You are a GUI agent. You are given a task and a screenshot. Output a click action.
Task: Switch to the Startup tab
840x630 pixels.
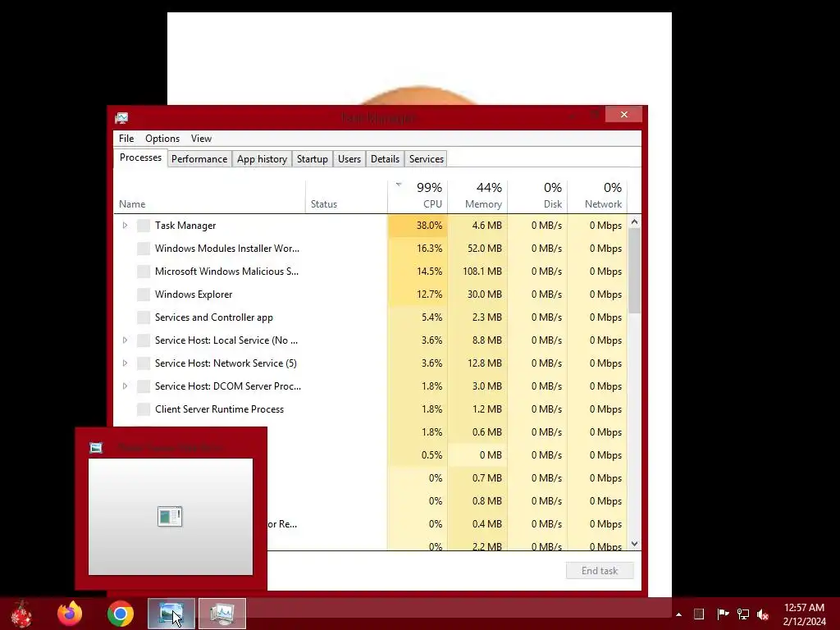[x=313, y=159]
